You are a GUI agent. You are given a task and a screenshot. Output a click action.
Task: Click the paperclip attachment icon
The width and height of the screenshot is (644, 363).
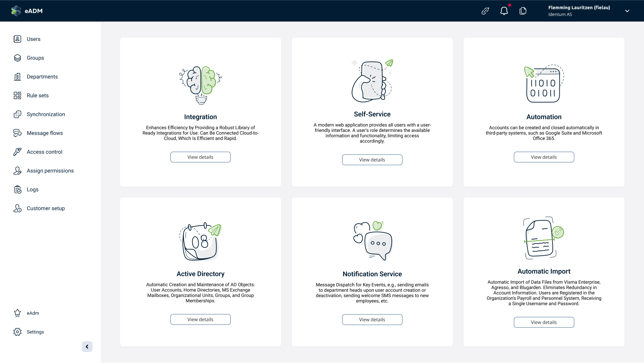click(485, 11)
